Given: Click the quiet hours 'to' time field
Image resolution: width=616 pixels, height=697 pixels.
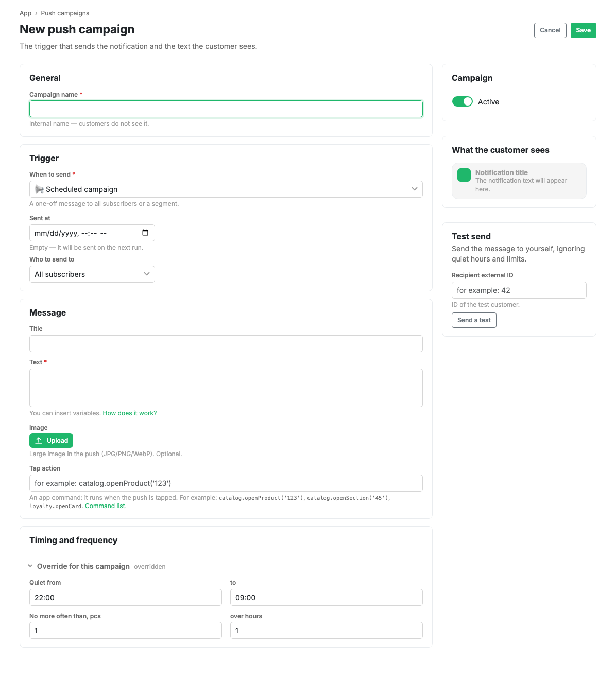Looking at the screenshot, I should (327, 598).
